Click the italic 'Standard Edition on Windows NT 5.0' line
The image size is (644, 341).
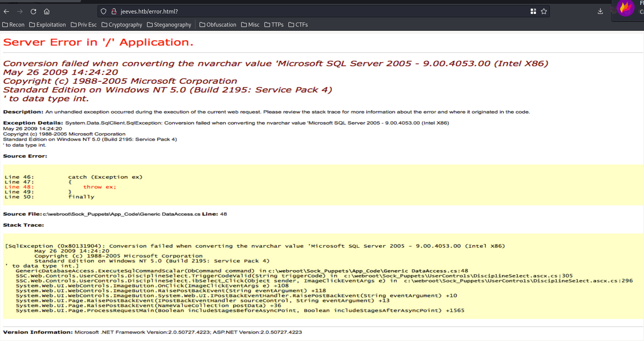pyautogui.click(x=168, y=90)
